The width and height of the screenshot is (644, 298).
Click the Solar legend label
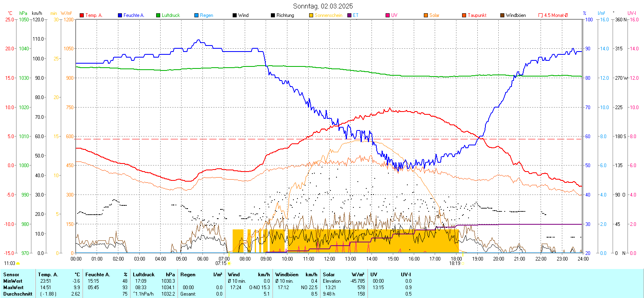[x=434, y=15]
